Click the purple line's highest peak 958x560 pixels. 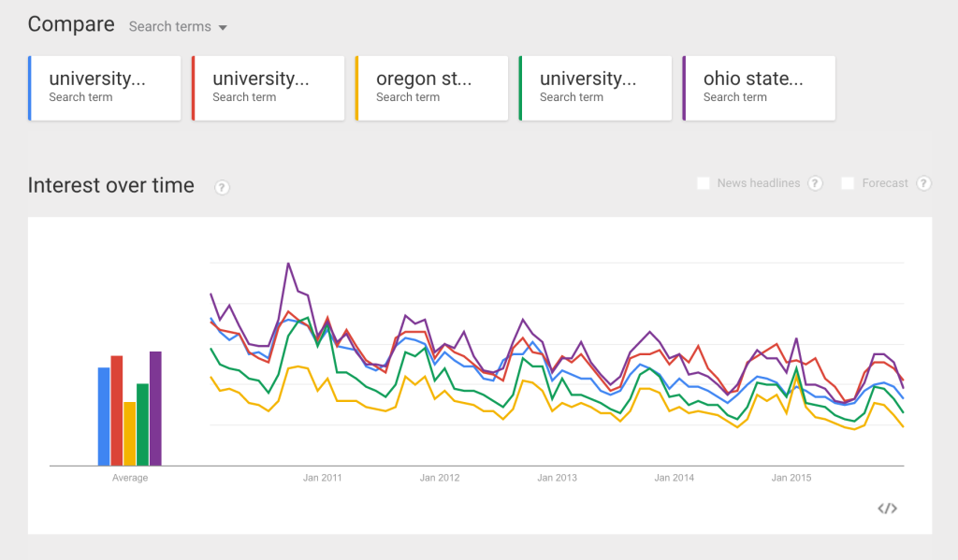(x=288, y=264)
